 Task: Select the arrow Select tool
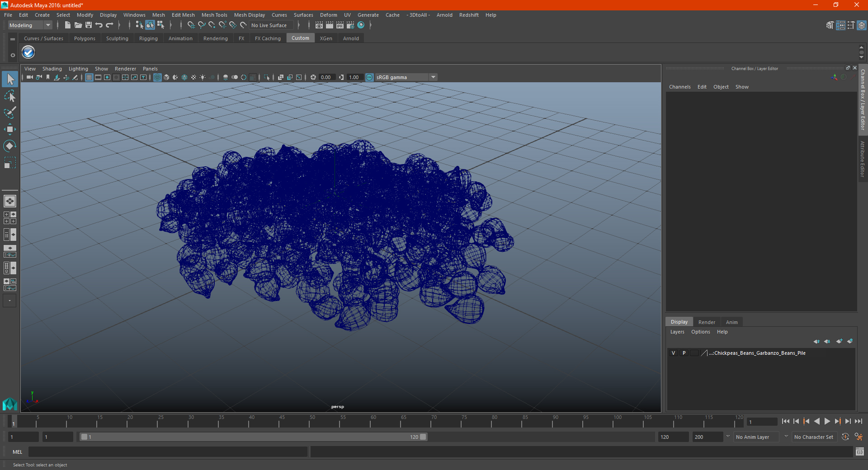coord(10,79)
